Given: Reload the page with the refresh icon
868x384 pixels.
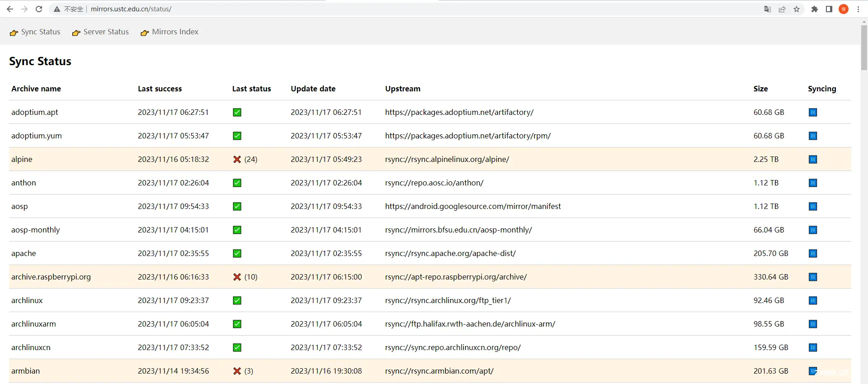Looking at the screenshot, I should [x=39, y=9].
